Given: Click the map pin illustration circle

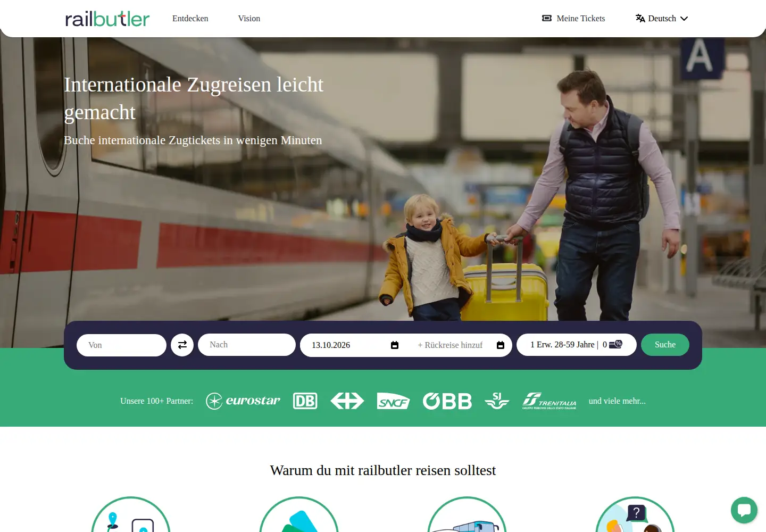Looking at the screenshot, I should coord(131,514).
